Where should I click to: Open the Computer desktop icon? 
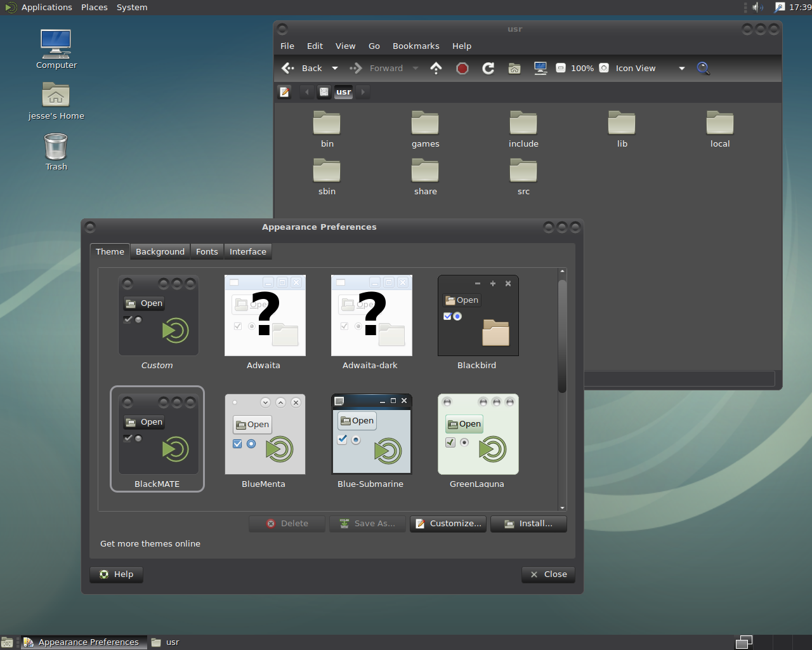click(x=56, y=49)
